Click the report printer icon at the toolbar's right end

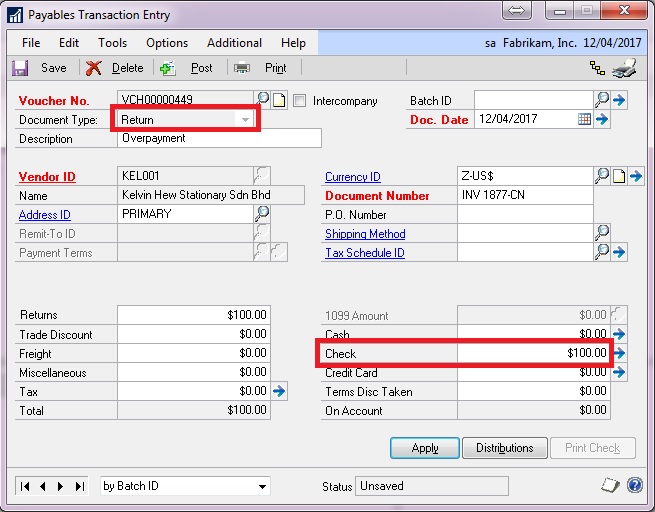pyautogui.click(x=625, y=68)
